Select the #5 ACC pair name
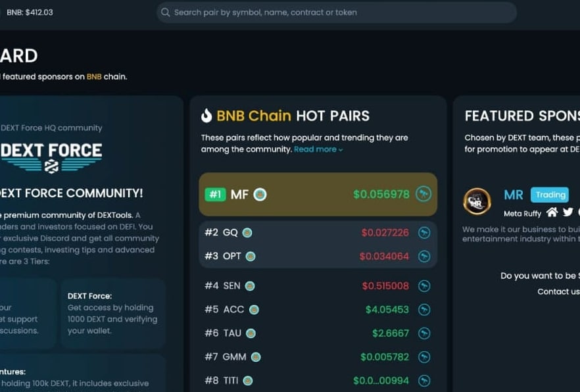 (x=233, y=310)
